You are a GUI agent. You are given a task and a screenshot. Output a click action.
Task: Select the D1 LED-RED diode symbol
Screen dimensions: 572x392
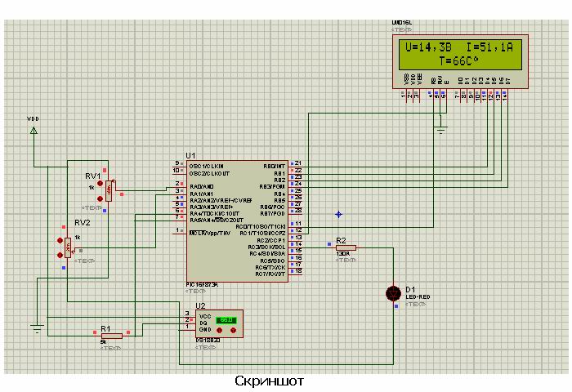394,293
